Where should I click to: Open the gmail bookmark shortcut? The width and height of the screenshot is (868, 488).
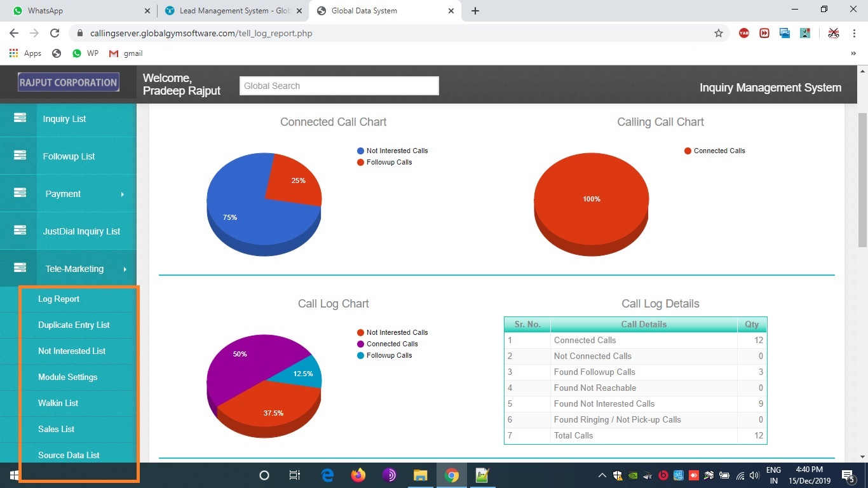(125, 53)
